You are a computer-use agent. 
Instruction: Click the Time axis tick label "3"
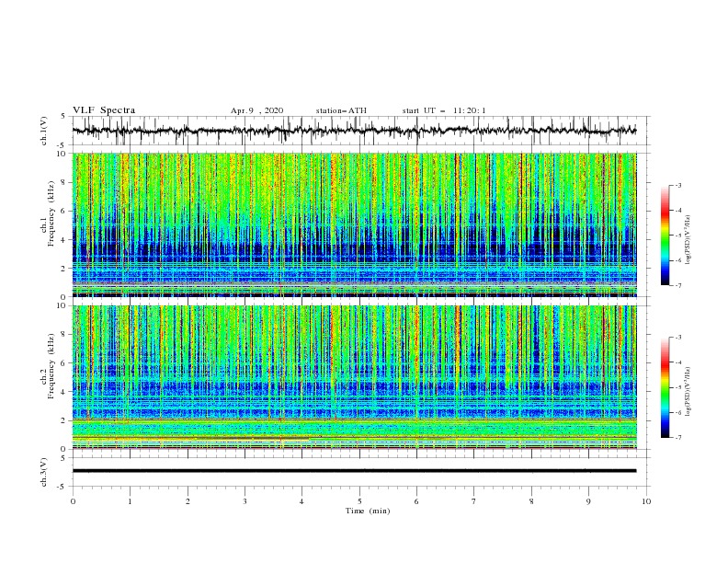pyautogui.click(x=245, y=501)
